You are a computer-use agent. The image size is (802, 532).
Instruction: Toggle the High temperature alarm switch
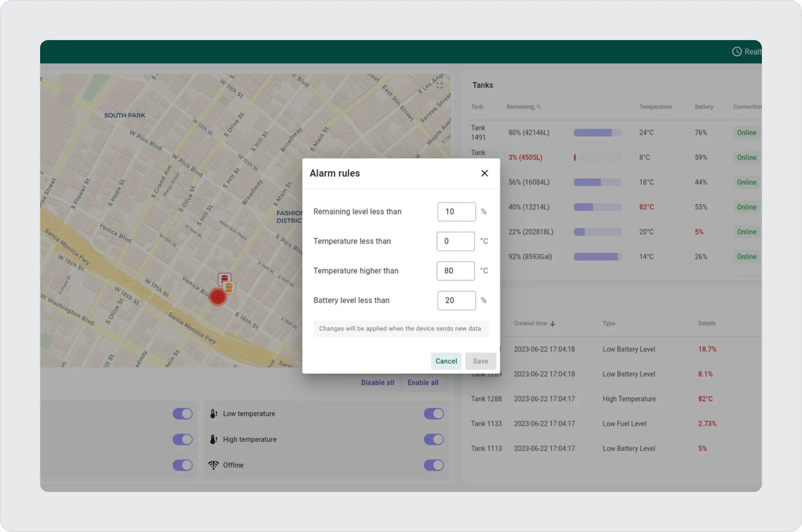point(433,439)
